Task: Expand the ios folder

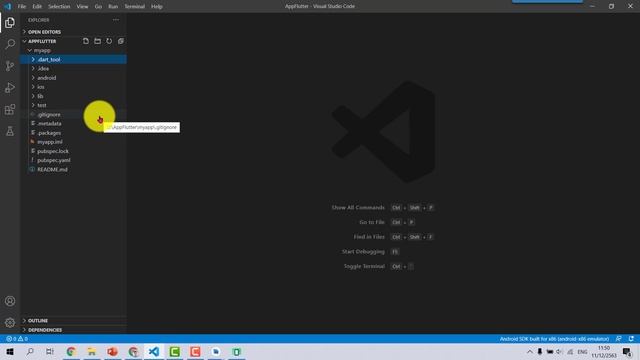Action: (73, 87)
